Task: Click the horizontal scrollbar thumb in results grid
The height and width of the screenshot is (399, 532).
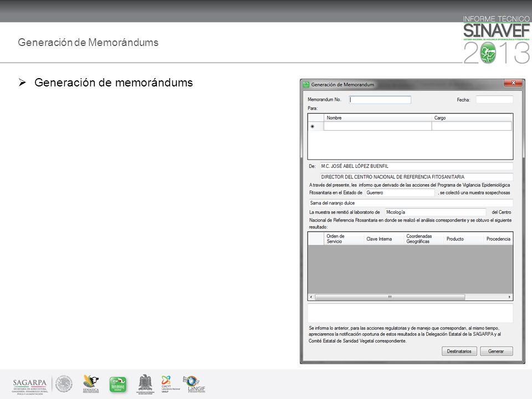Action: pyautogui.click(x=390, y=297)
